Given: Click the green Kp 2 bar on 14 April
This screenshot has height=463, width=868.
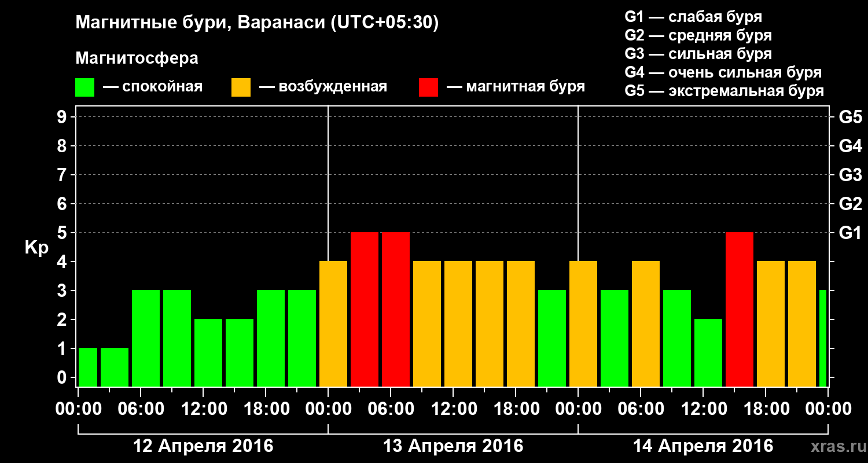Looking at the screenshot, I should (708, 352).
